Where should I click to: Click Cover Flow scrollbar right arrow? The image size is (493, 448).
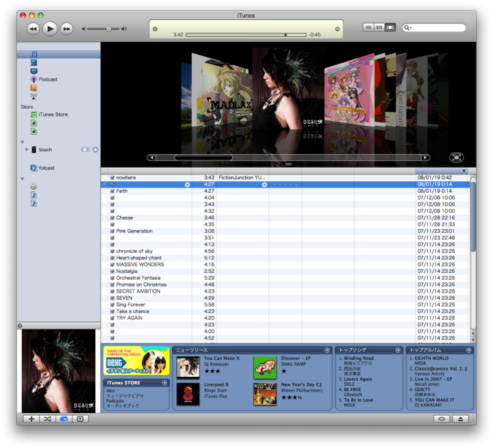[x=425, y=157]
